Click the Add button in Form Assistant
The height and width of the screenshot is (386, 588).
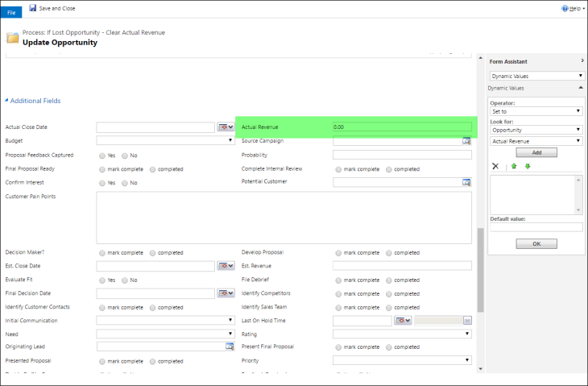tap(536, 152)
